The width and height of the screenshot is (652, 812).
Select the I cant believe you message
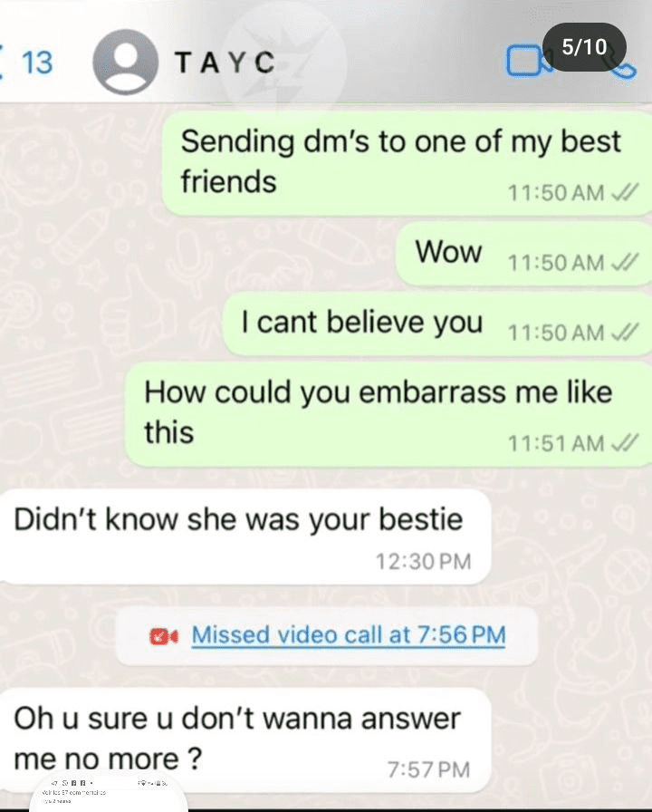pos(437,324)
